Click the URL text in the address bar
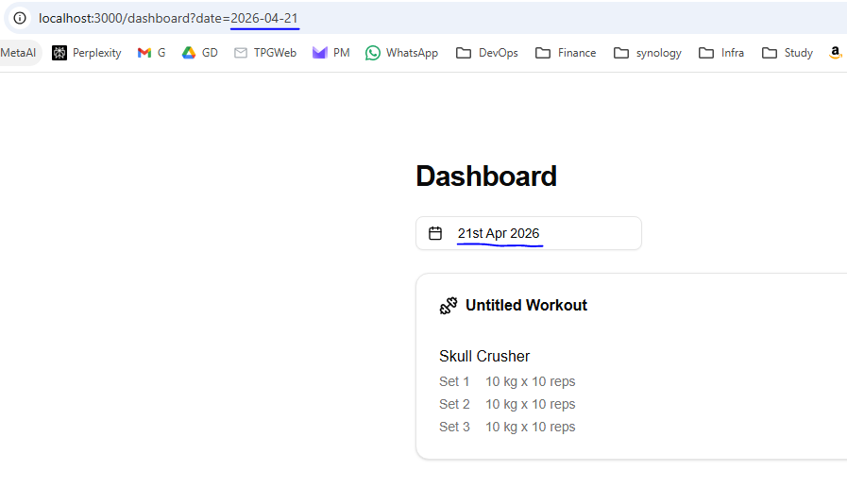 [168, 18]
